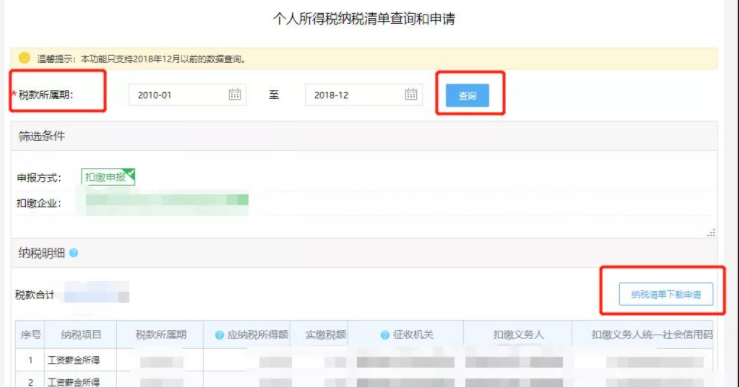
Task: Click the 申报方式 label
Action: pyautogui.click(x=39, y=178)
